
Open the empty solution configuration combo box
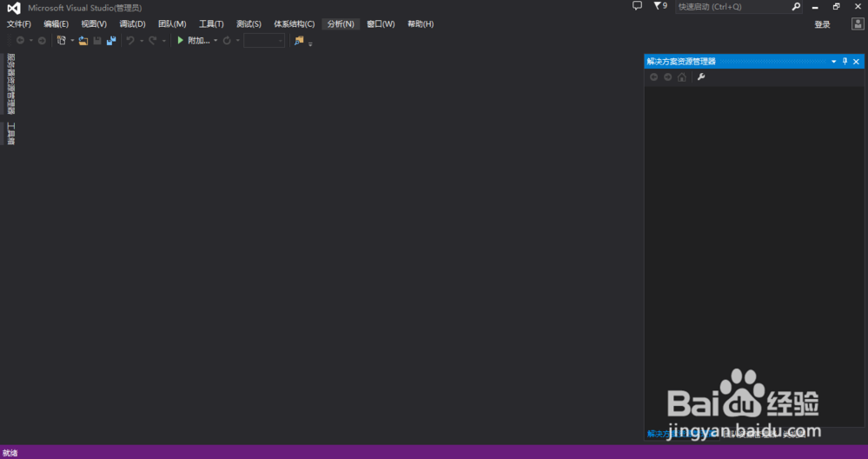pos(263,41)
